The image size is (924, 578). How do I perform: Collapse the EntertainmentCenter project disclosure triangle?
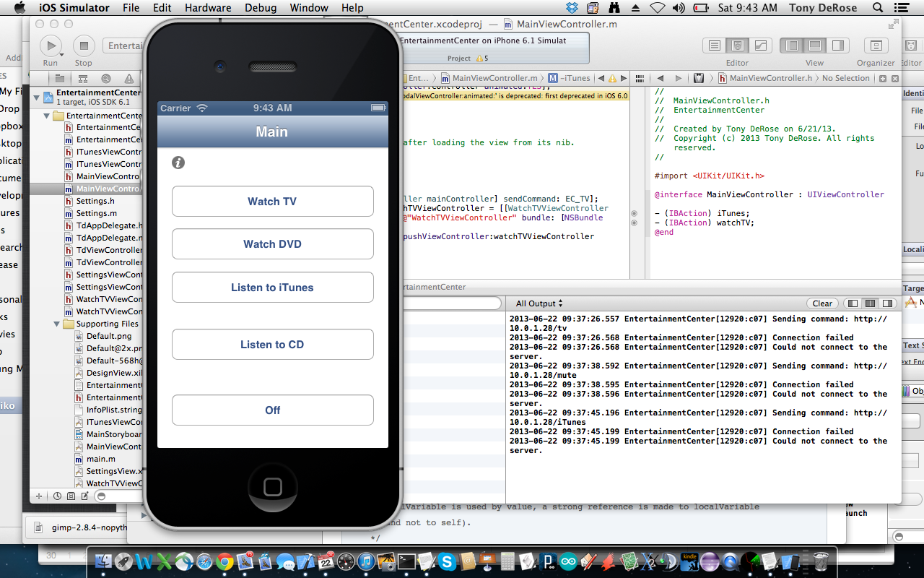(38, 96)
